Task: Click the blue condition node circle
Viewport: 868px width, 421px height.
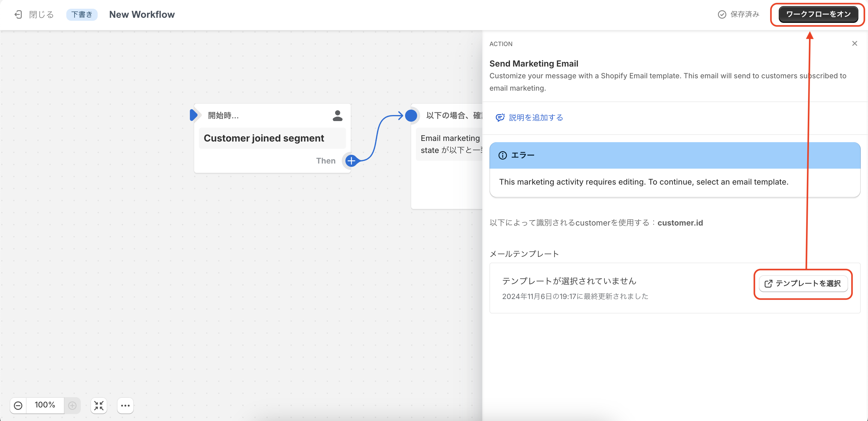Action: point(411,116)
